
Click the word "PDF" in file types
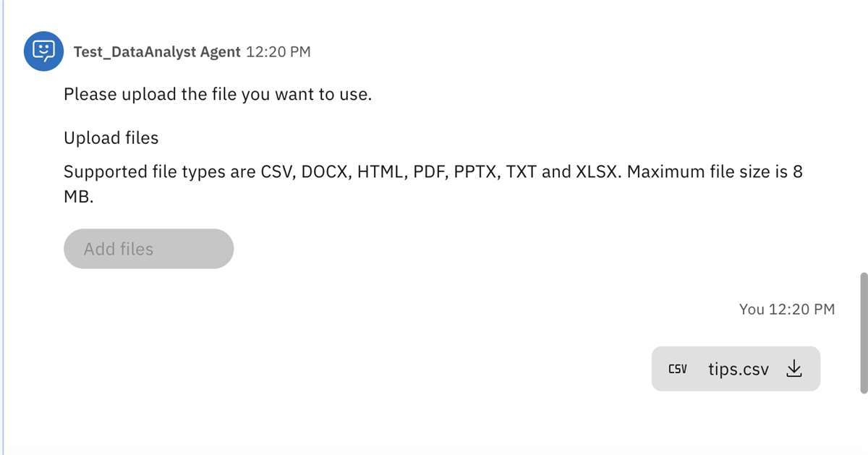(430, 172)
